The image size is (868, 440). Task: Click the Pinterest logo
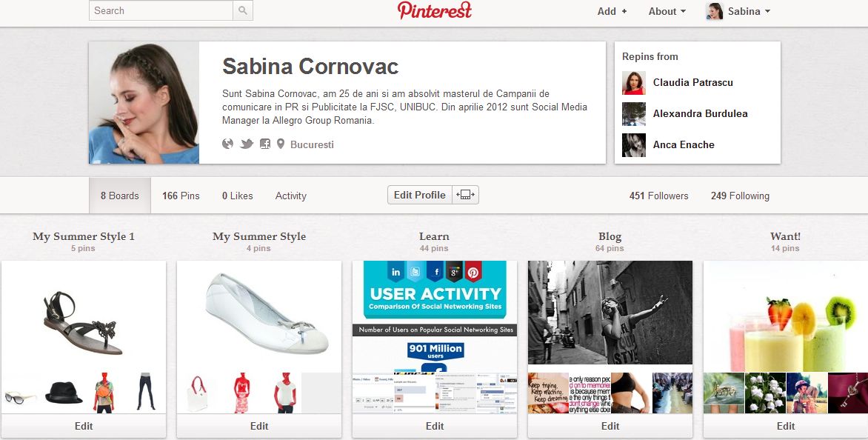pyautogui.click(x=435, y=10)
